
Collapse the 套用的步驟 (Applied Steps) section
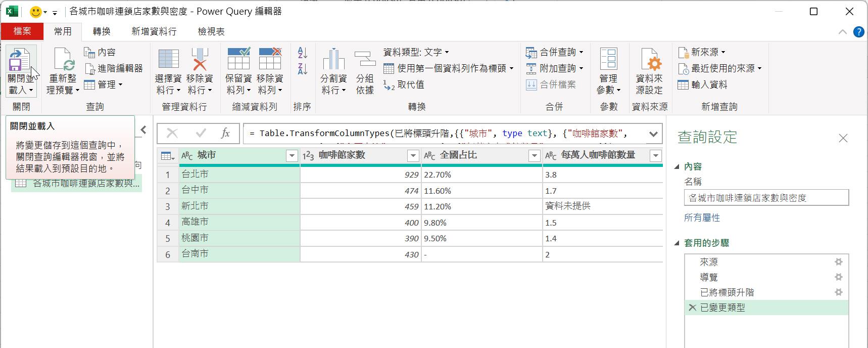coord(677,243)
